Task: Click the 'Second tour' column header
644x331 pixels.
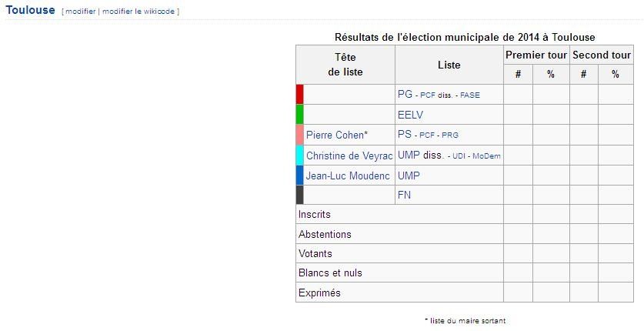Action: pos(602,55)
